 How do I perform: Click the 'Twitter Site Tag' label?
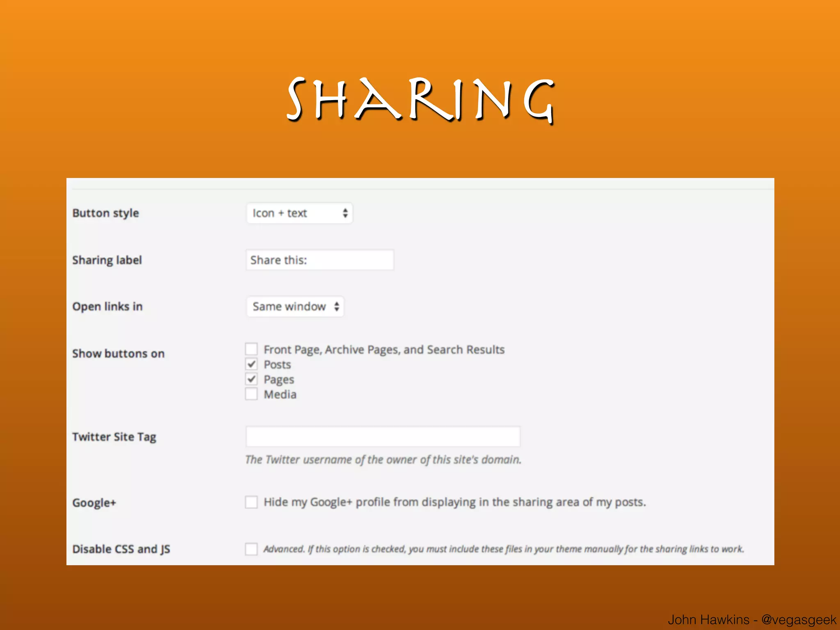pos(114,437)
